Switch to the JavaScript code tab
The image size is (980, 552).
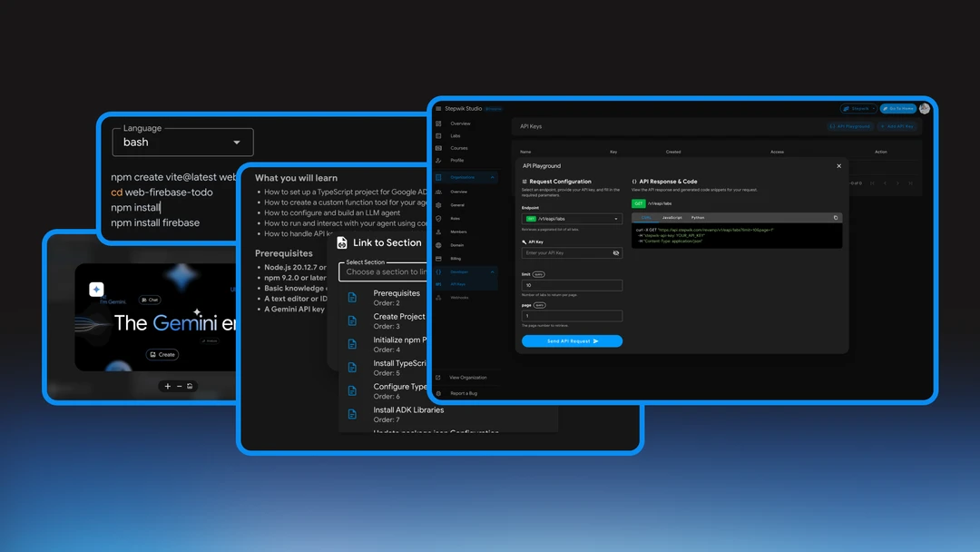[671, 218]
